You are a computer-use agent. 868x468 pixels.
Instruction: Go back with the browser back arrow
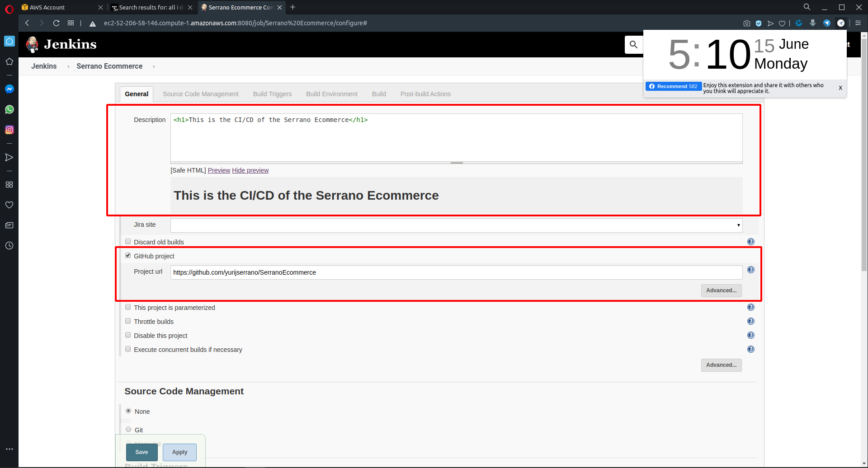point(27,23)
